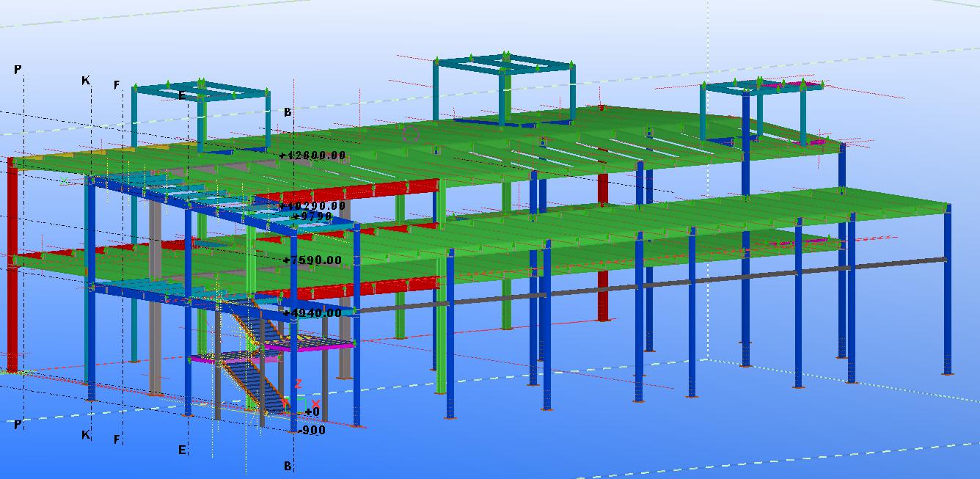Click the gray horizontal beam on the right
The image size is (980, 479).
click(660, 282)
